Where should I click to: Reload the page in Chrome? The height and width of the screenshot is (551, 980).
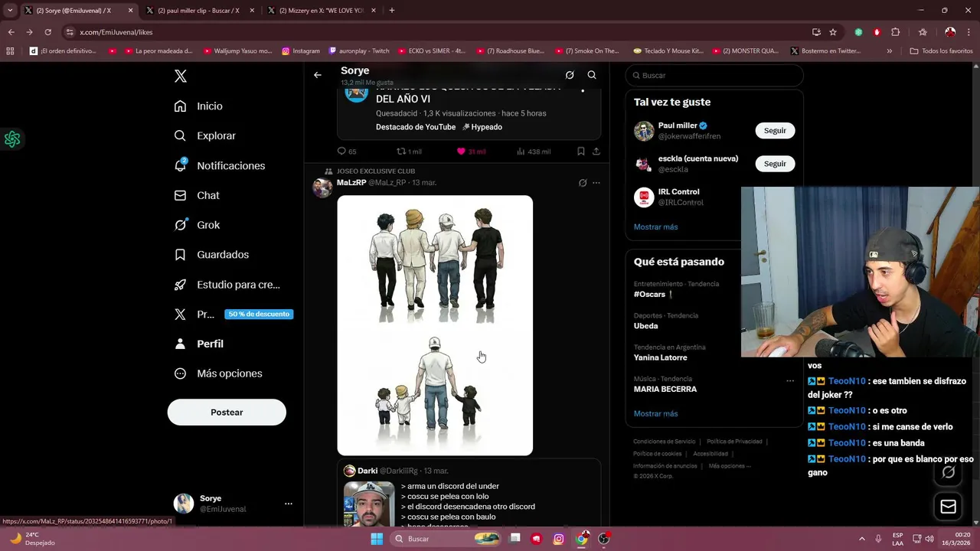point(47,32)
